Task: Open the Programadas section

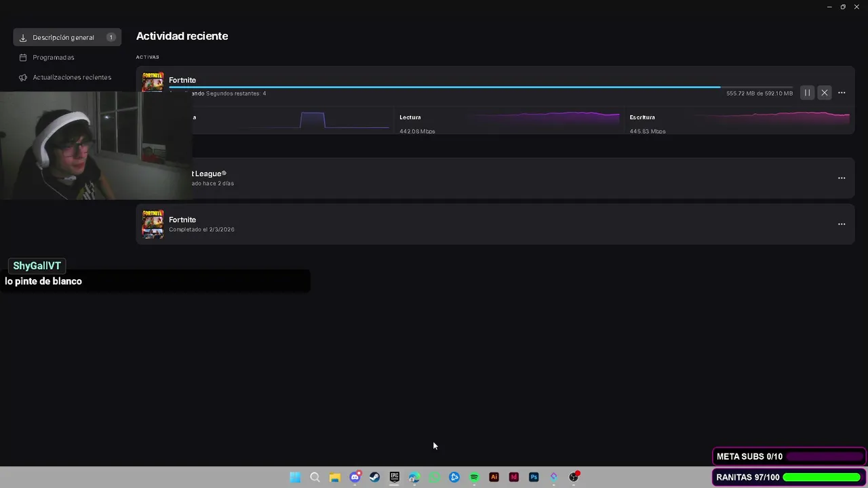Action: (54, 58)
